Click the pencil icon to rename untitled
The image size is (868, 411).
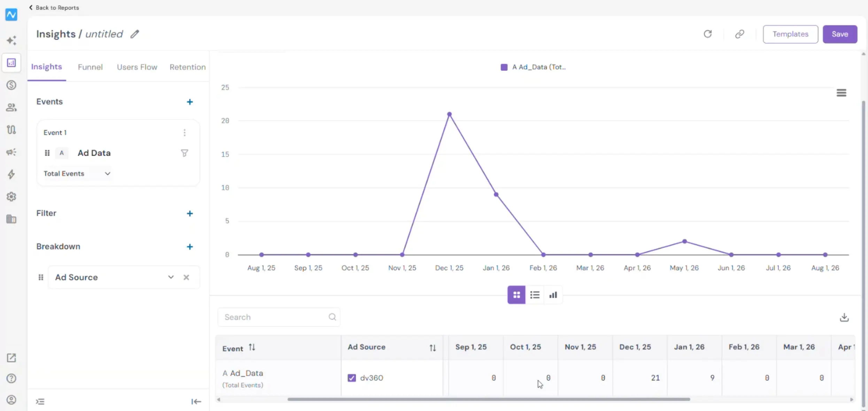(135, 34)
